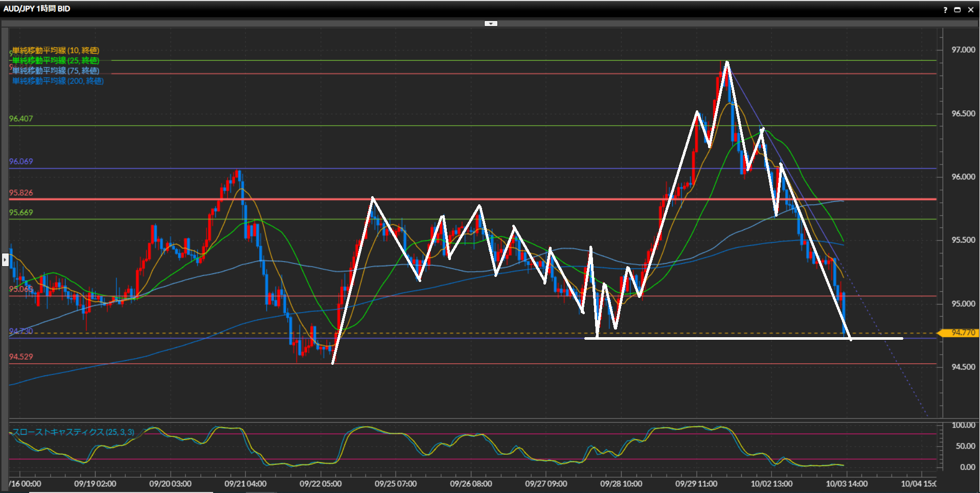Select the 単純移動平均線 (75, 終値) indicator label

coord(56,71)
